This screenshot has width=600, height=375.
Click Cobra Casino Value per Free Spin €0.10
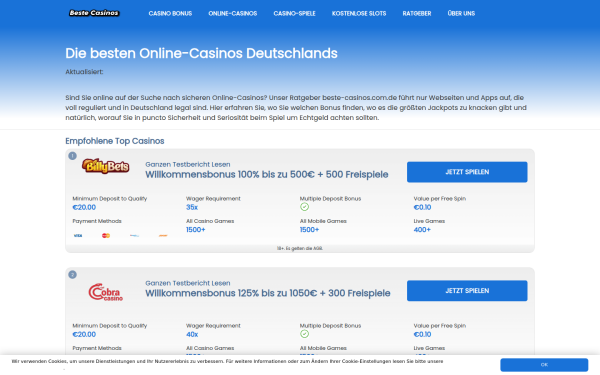coord(422,334)
